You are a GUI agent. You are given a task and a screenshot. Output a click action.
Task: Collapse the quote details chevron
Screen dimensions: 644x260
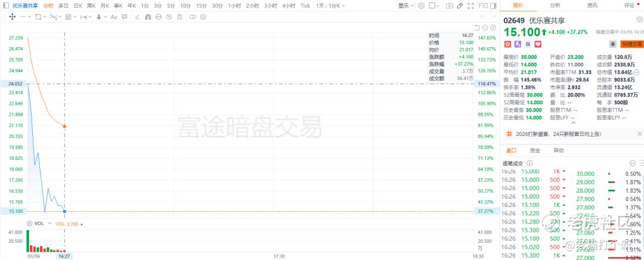tap(574, 123)
